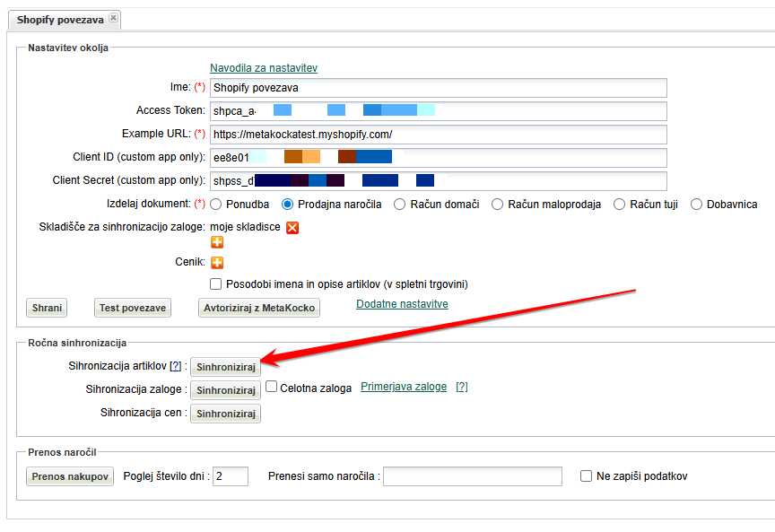Enable Posodobi imena in opise artiklov checkbox

click(215, 283)
